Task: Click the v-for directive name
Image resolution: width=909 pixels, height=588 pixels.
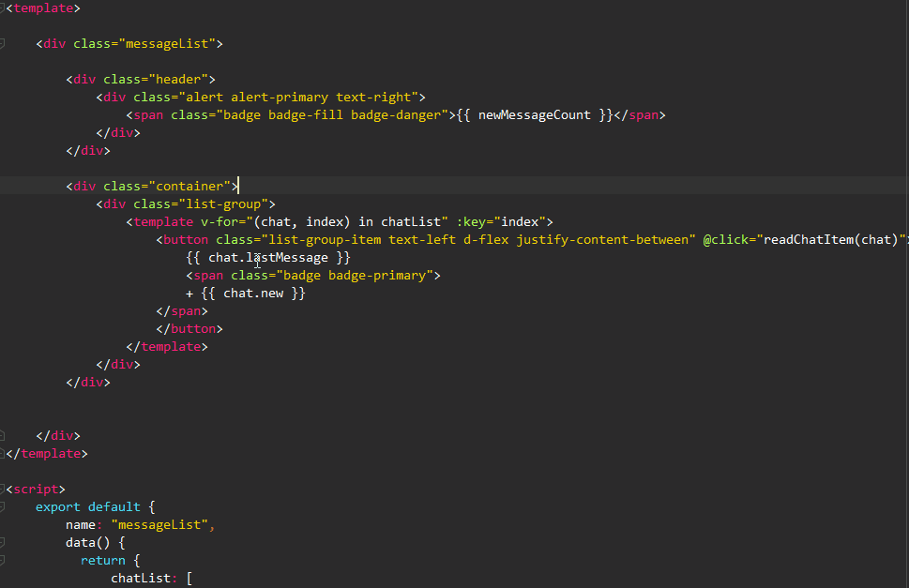Action: (220, 222)
